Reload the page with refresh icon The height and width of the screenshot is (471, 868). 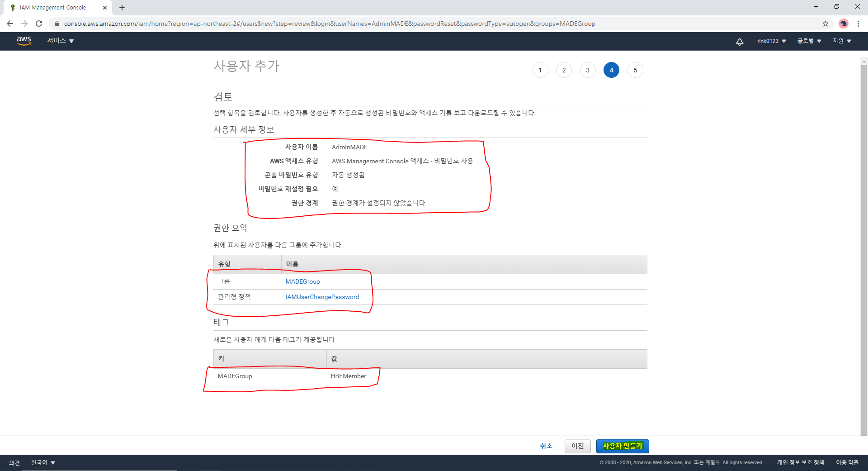click(x=39, y=24)
